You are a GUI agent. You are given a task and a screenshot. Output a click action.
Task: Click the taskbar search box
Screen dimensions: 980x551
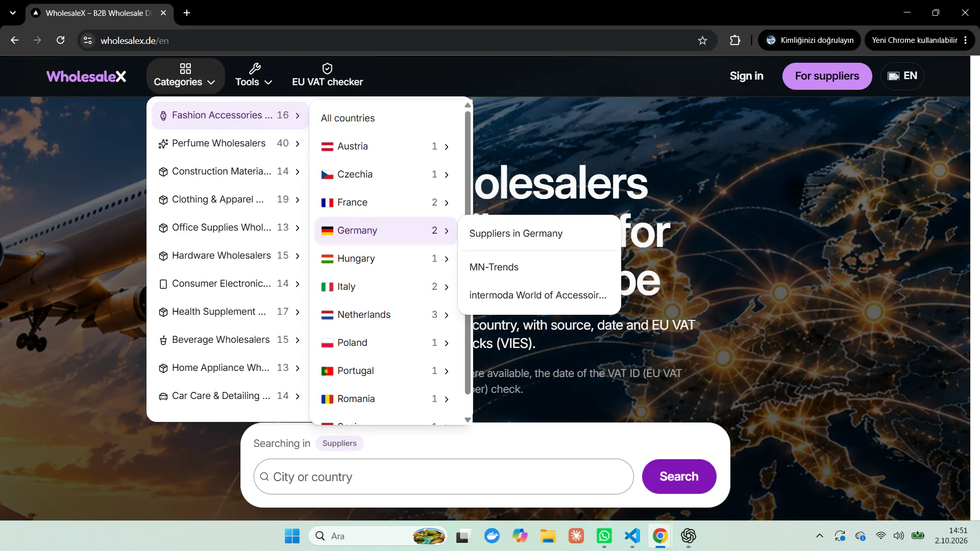[x=378, y=536]
